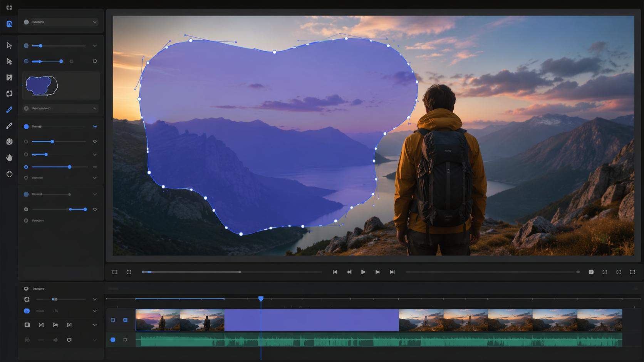
Task: Toggle the camera icon on the audio track header
Action: (x=125, y=340)
